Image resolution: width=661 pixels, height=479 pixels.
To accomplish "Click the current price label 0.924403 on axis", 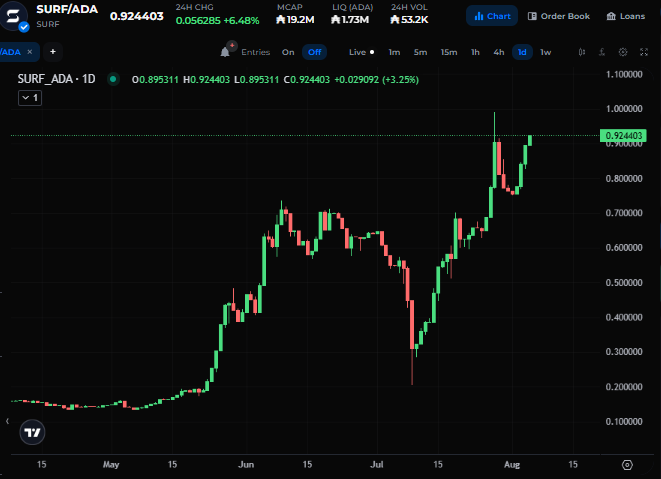I will [x=623, y=135].
